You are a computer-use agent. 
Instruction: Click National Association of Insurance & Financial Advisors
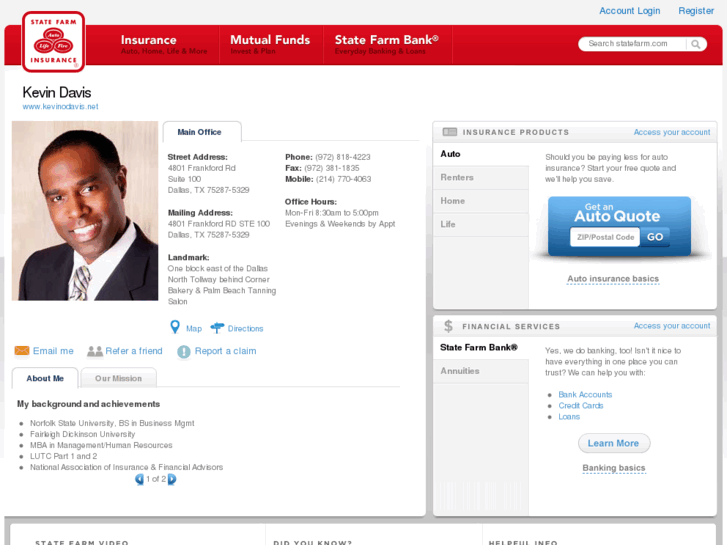(127, 468)
